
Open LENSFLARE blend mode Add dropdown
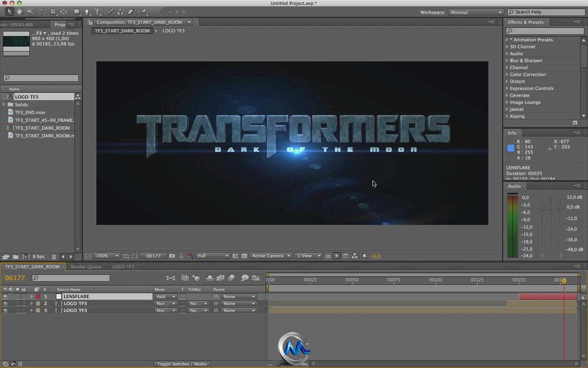click(165, 296)
